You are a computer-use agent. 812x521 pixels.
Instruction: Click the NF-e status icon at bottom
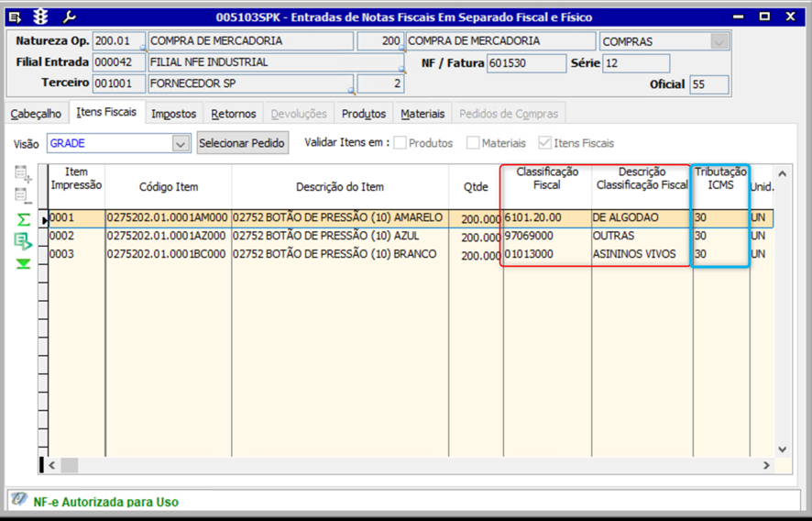point(19,499)
